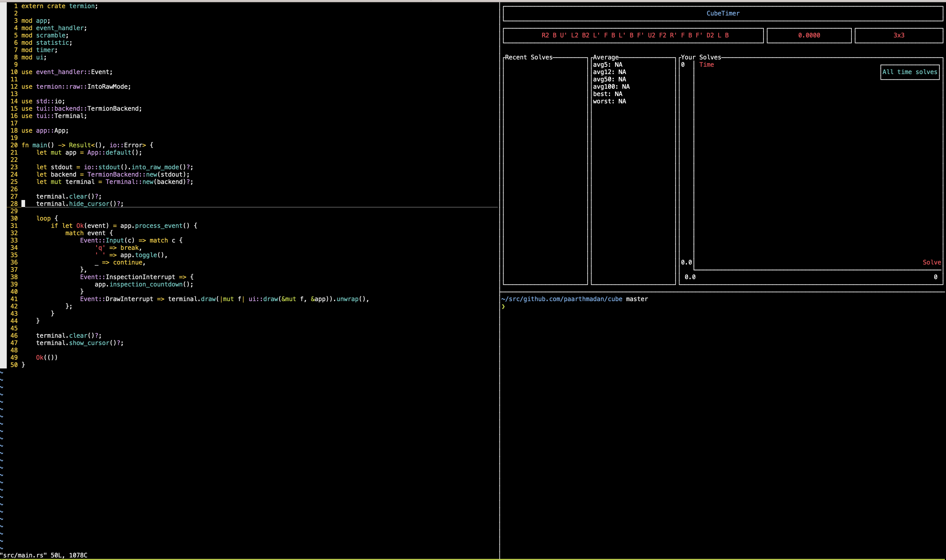Click the avg5: NA statistic line
The image size is (946, 560).
[x=607, y=65]
